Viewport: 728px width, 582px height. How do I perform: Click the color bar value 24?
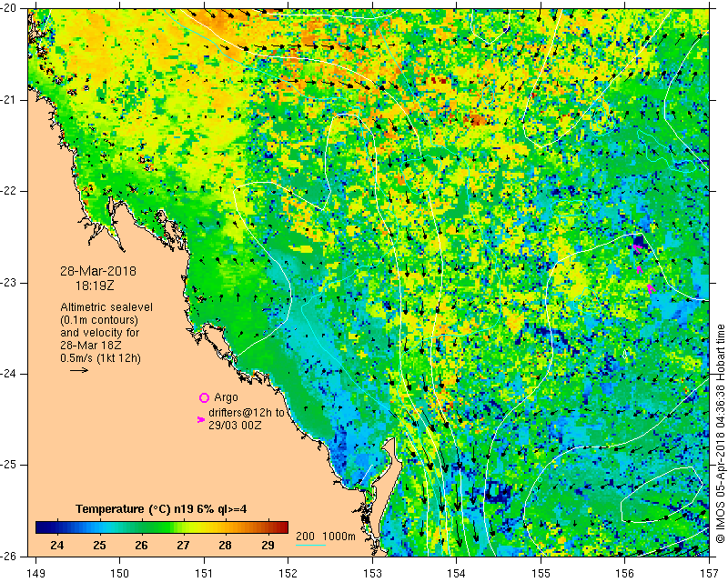tap(56, 545)
